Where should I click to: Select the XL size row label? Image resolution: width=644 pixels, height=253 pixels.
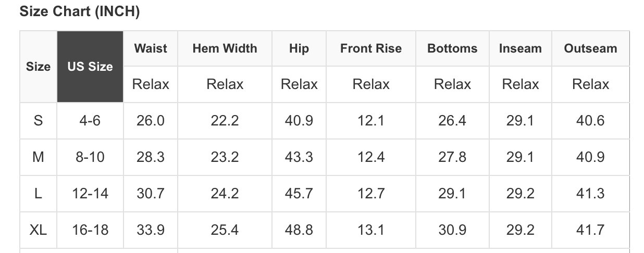click(38, 230)
